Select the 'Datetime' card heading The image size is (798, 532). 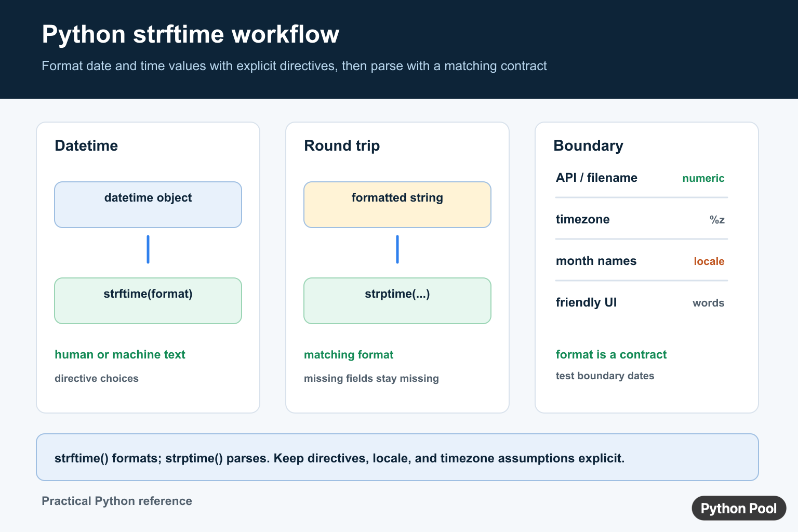(86, 145)
